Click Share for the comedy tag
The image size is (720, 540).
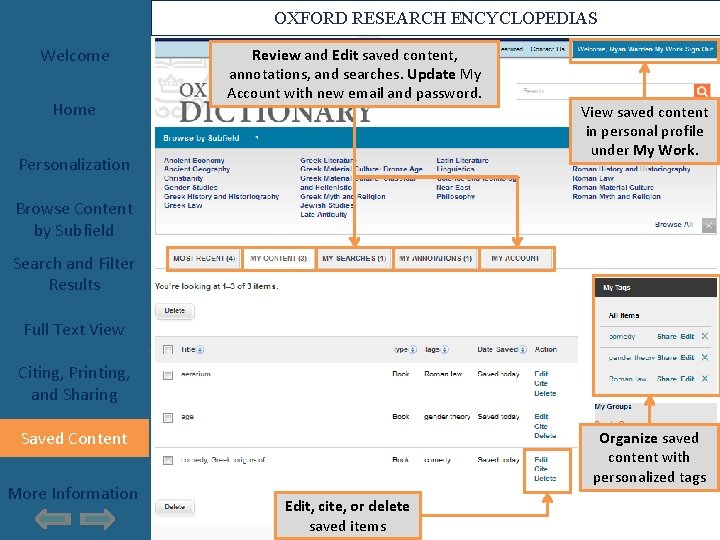click(667, 337)
